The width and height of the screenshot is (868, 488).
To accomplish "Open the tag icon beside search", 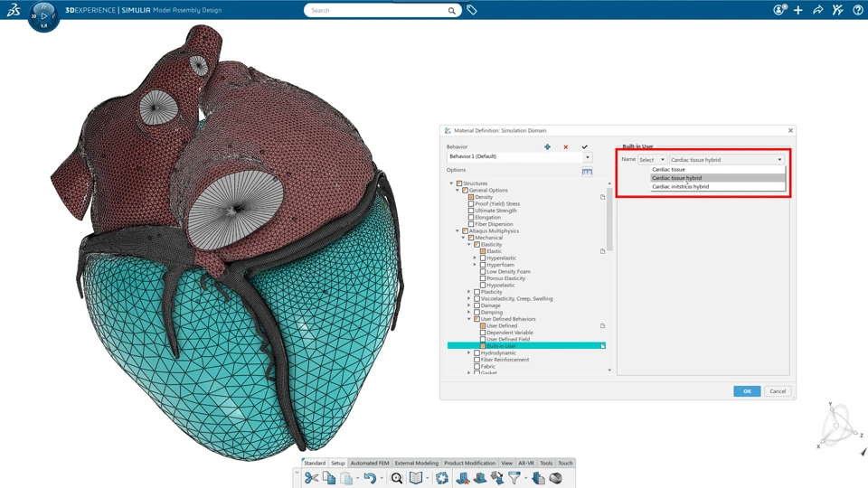I will [472, 10].
